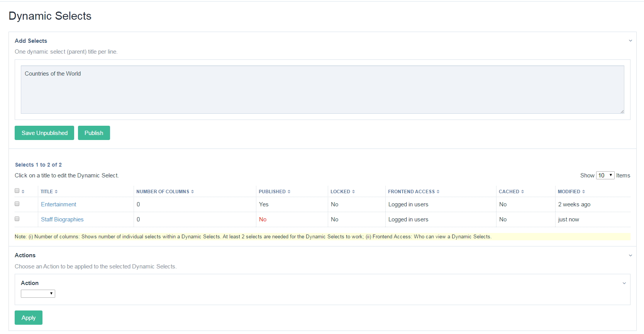Collapse the Action sub-panel chevron
644x334 pixels.
pos(624,283)
